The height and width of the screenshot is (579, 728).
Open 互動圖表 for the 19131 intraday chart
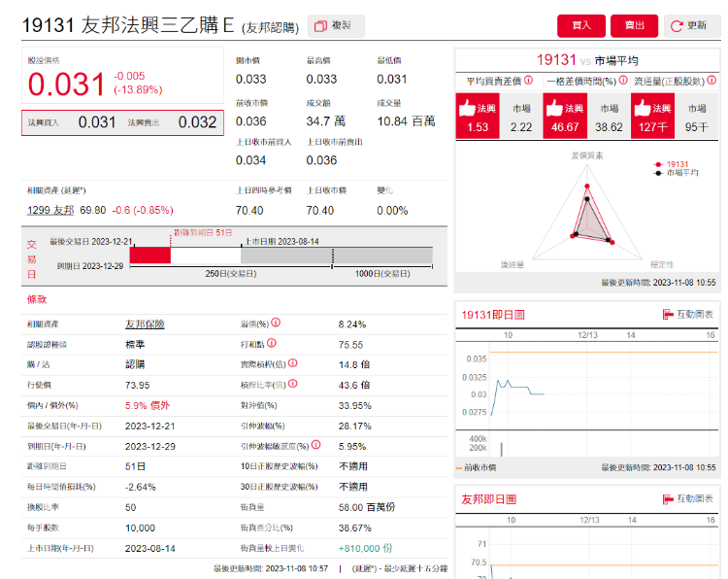click(687, 314)
